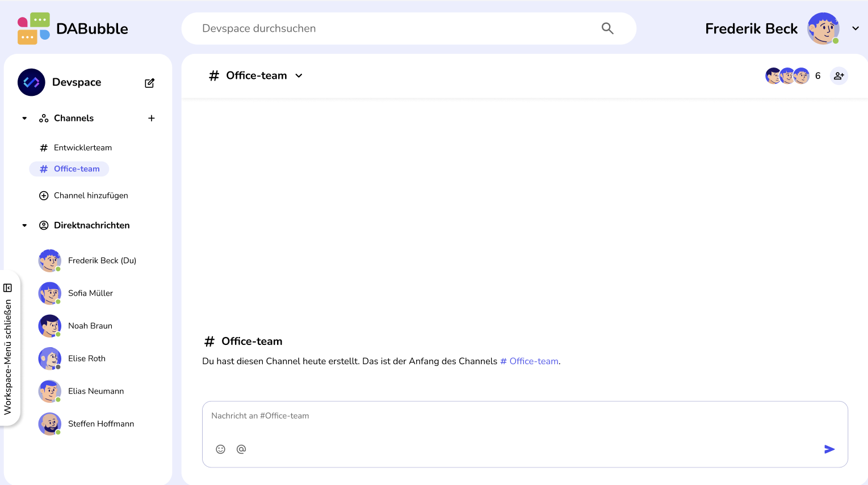Open user menu chevron beside Frederik Beck
Screen dimensions: 868x485
pyautogui.click(x=855, y=28)
